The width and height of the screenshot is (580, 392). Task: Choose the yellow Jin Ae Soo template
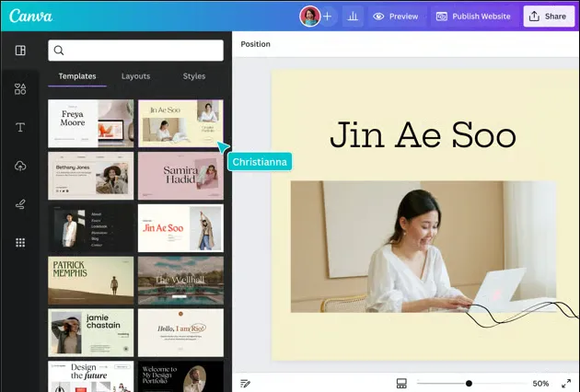click(x=180, y=123)
